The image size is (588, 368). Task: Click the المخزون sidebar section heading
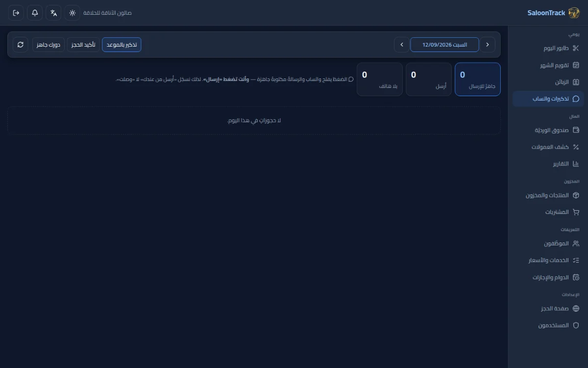[x=572, y=182]
